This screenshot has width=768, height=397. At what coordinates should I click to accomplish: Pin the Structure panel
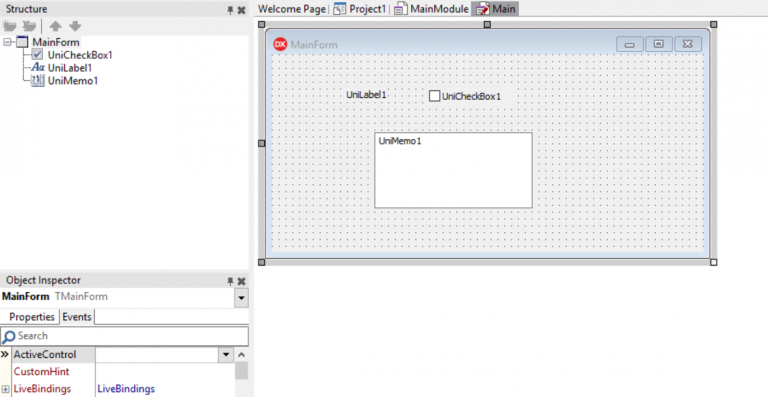point(230,10)
